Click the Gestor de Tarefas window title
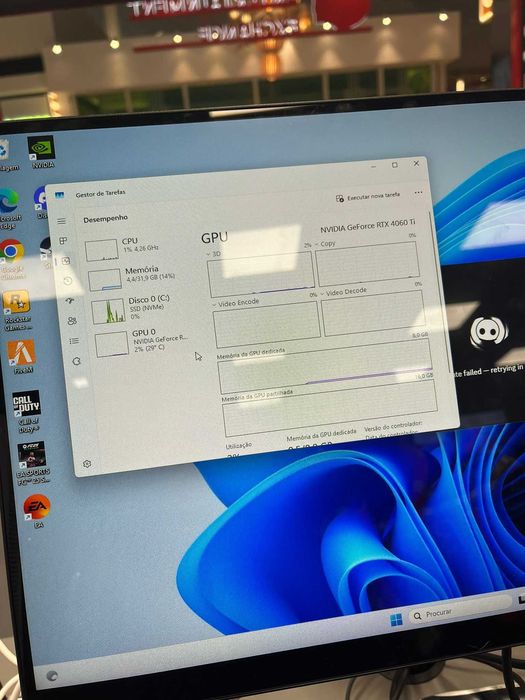 [x=100, y=194]
